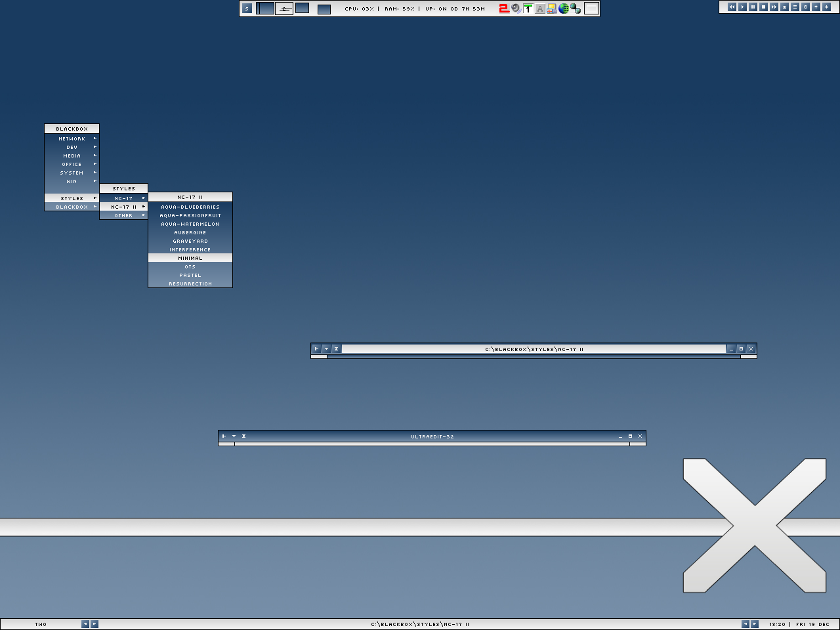Click the stop button in media controls

point(764,7)
